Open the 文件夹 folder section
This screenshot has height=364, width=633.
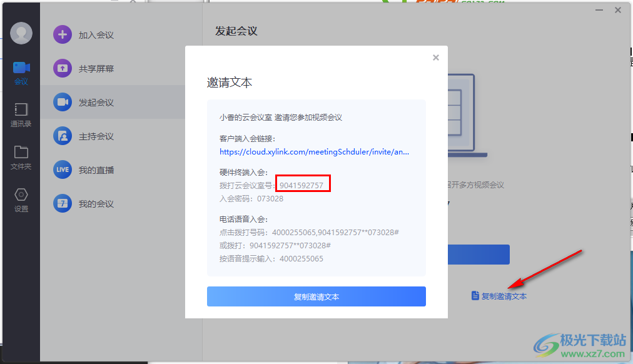pos(21,157)
